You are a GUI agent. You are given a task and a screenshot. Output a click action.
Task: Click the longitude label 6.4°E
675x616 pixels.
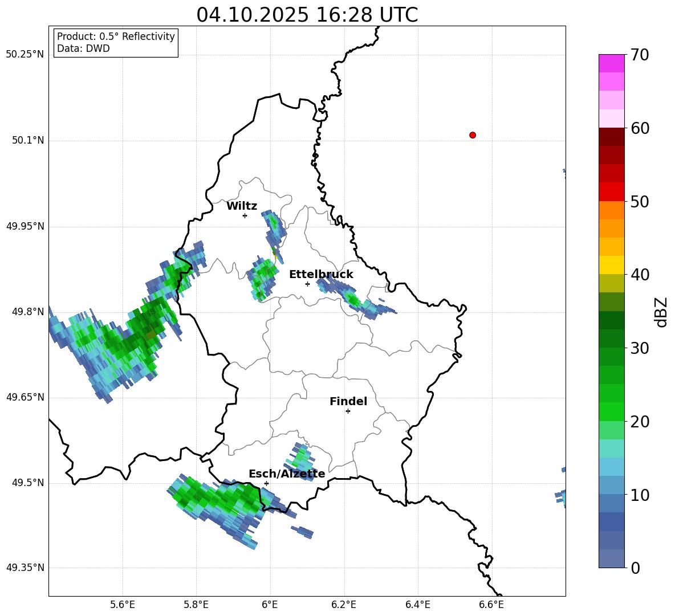pyautogui.click(x=417, y=605)
